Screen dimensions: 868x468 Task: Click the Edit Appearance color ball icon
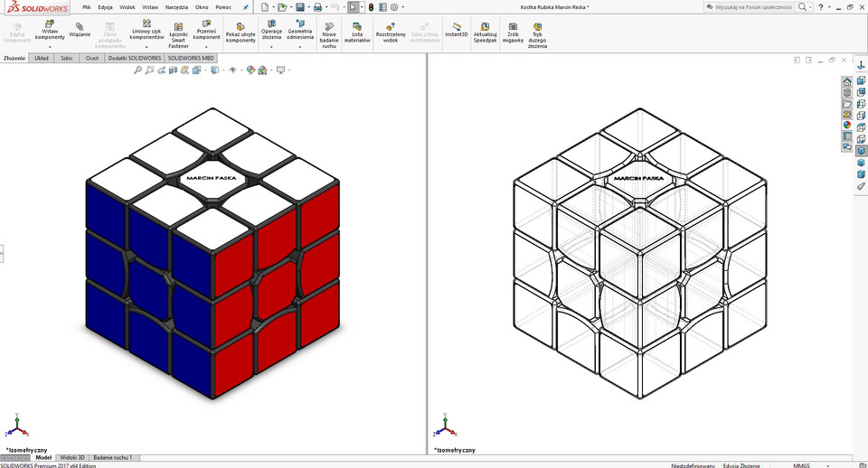pos(250,70)
